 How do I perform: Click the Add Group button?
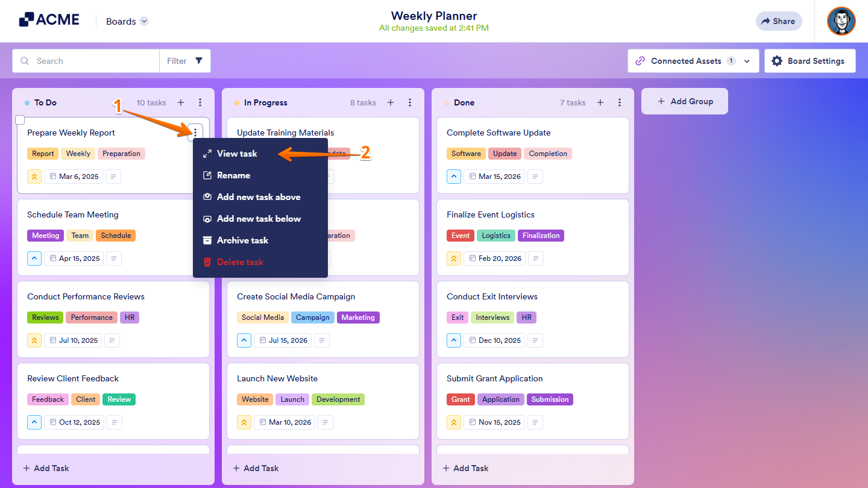coord(684,101)
